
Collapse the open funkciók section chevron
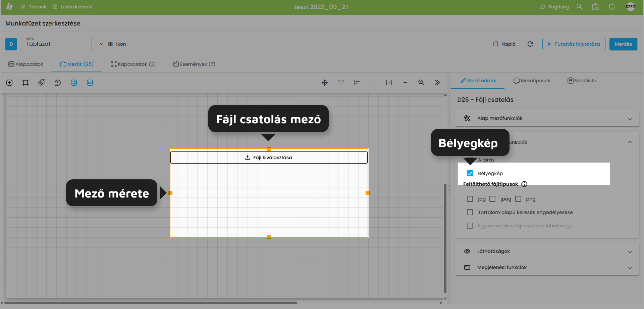click(630, 142)
